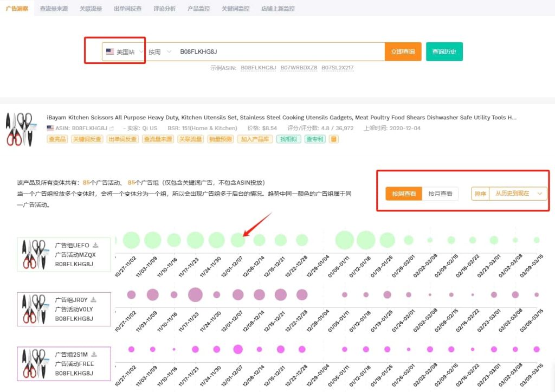
Task: Open the 美国站 marketplace dropdown
Action: click(125, 52)
